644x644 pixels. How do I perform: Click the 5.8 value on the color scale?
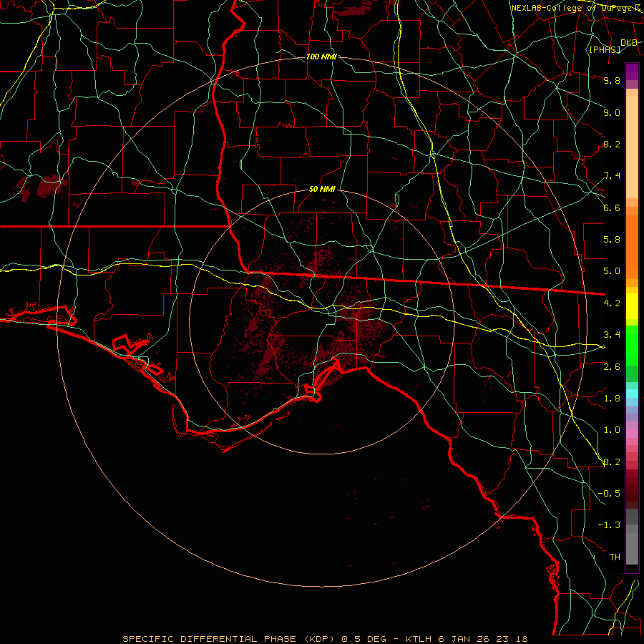pos(612,240)
